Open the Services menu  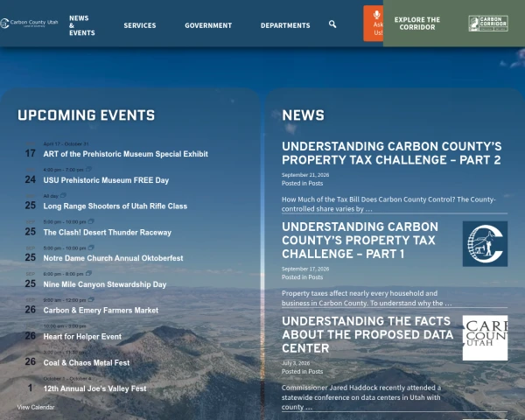[x=140, y=25]
